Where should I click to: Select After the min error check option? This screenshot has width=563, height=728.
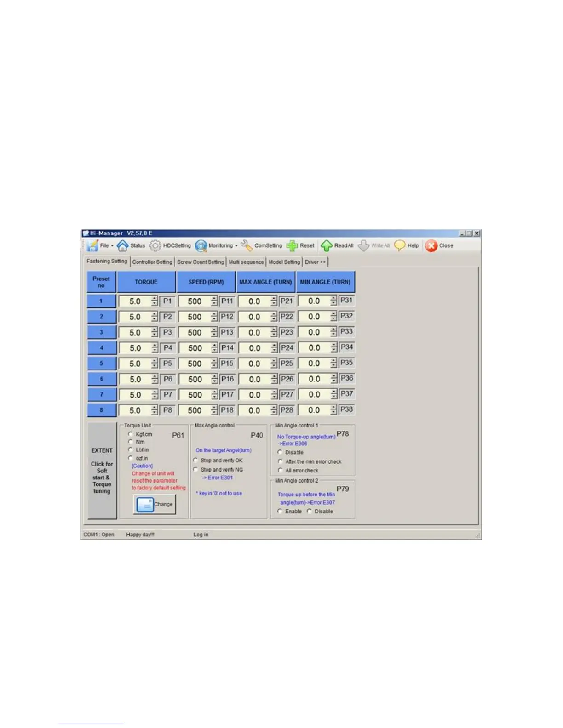280,461
